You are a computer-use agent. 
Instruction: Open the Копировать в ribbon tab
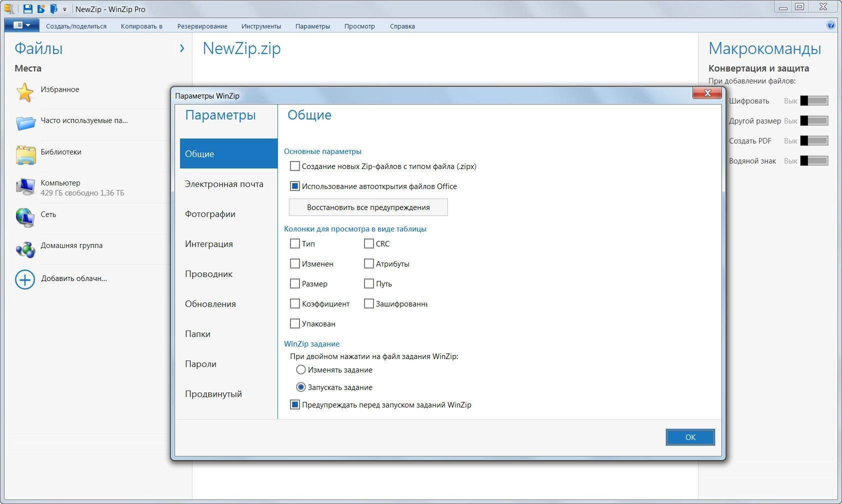point(141,26)
